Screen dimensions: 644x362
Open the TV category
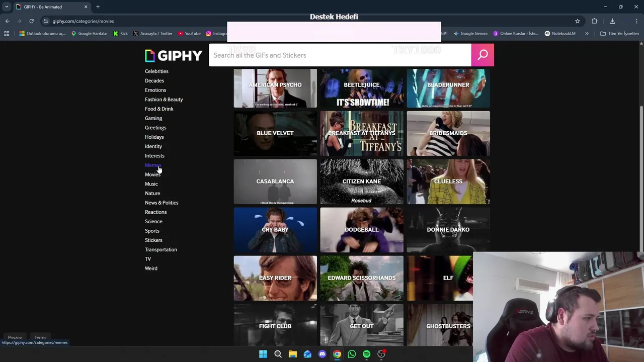click(x=148, y=259)
